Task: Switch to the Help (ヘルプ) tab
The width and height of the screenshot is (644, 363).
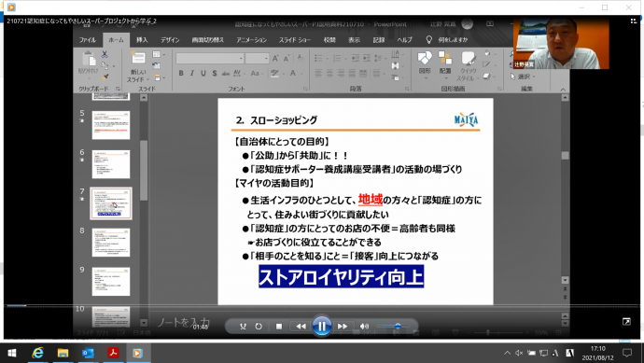Action: (x=404, y=40)
